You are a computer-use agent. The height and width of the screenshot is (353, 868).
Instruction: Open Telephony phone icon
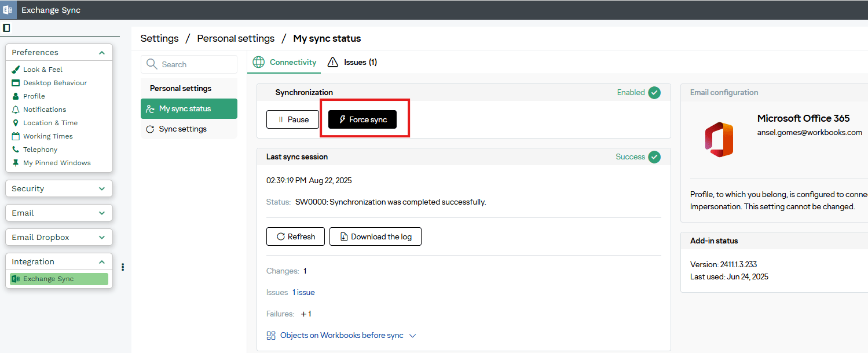(16, 150)
